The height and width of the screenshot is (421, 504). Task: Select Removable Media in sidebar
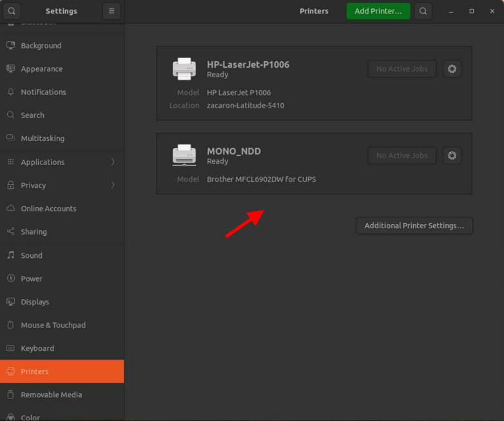51,395
